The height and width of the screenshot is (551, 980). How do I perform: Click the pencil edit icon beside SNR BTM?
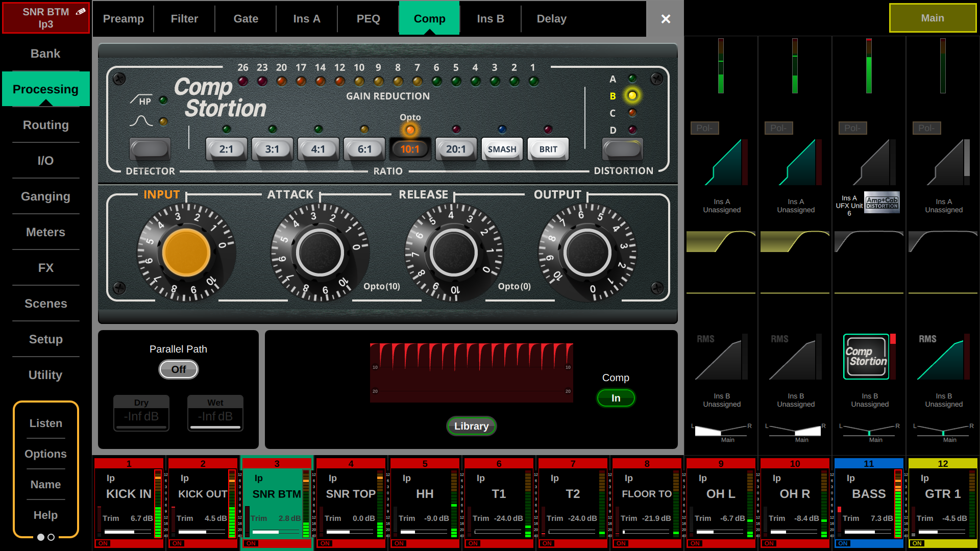[81, 12]
